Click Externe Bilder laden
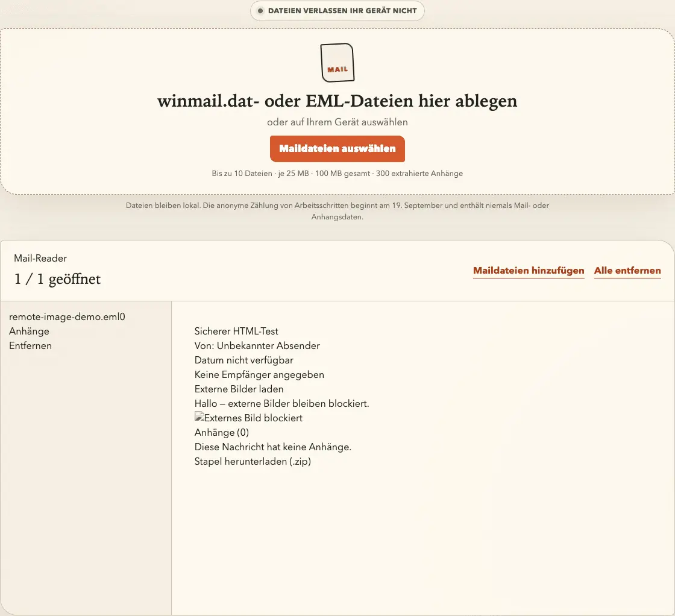675x616 pixels. (239, 389)
